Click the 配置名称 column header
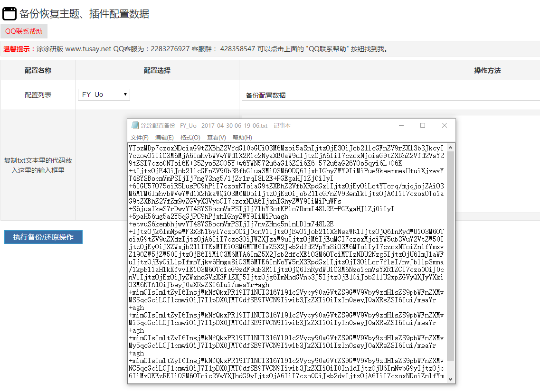The width and height of the screenshot is (540, 392). coord(38,70)
